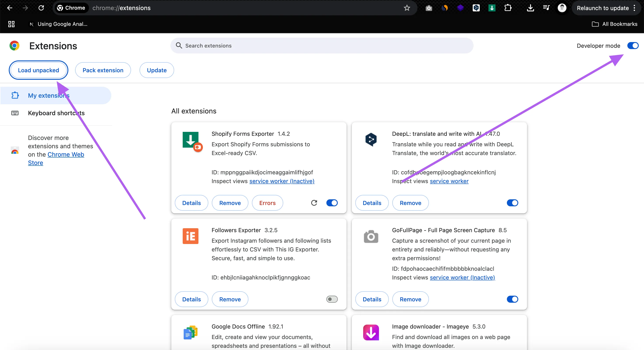
Task: Click the Followers Exporter orange iE icon
Action: [x=191, y=236]
